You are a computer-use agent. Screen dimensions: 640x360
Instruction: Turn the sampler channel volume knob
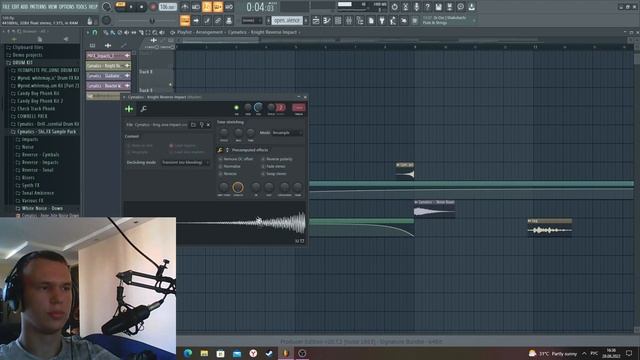point(258,107)
